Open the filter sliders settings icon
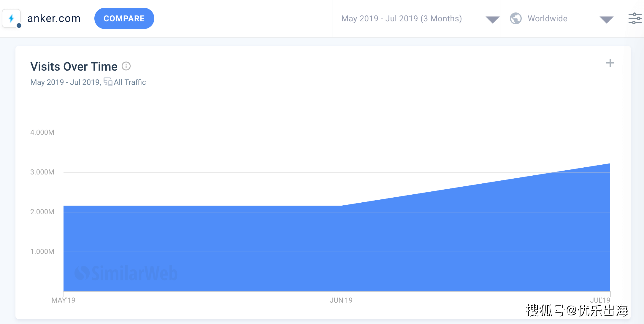 click(x=635, y=18)
